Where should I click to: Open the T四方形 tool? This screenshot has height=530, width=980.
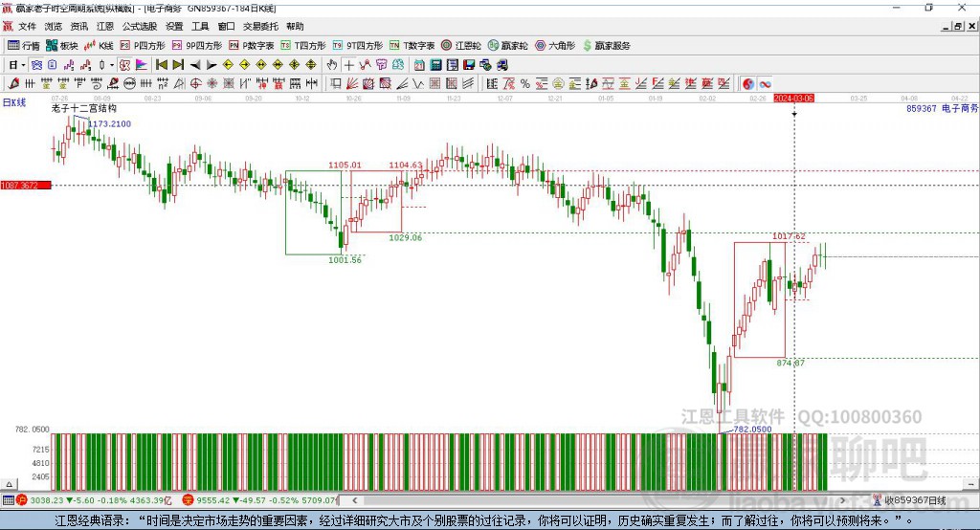pyautogui.click(x=303, y=46)
